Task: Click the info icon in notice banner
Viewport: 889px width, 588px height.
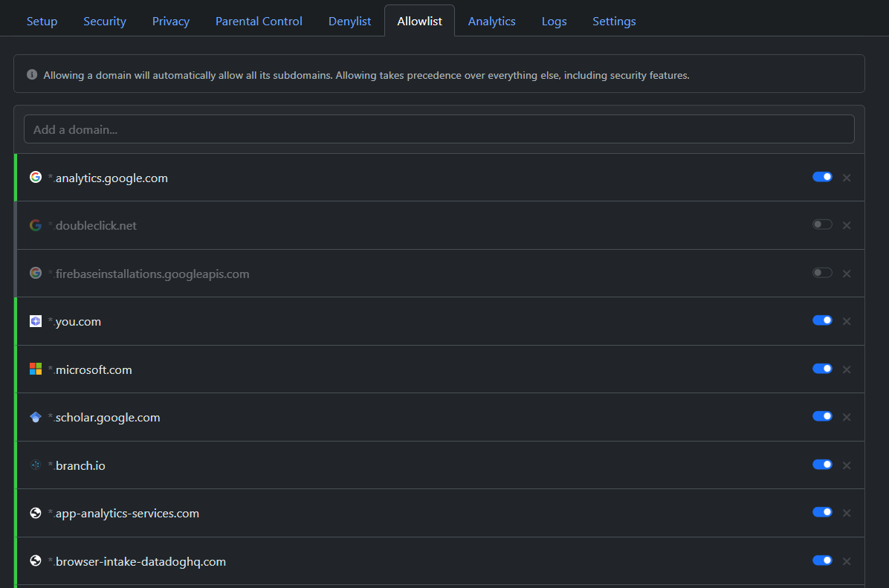Action: 32,74
